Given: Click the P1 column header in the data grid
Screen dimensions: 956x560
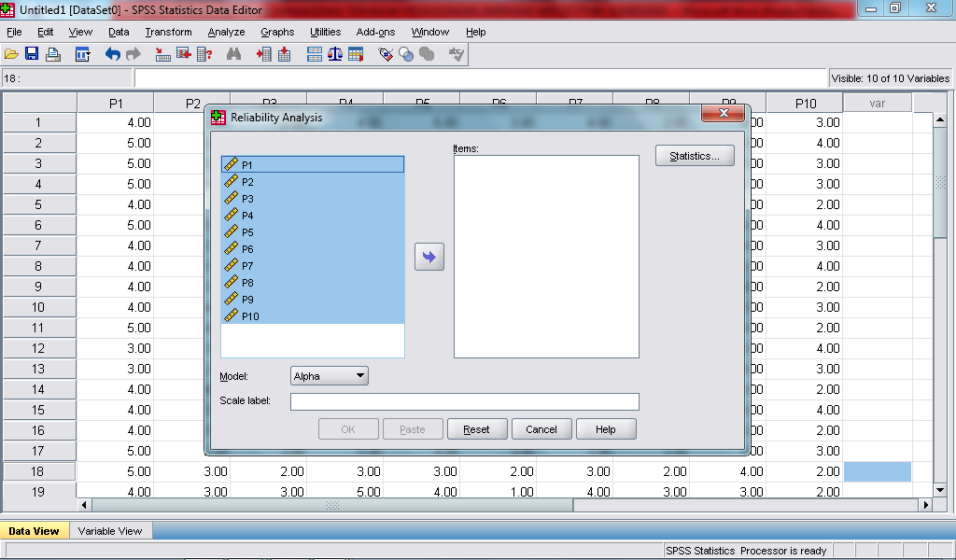Looking at the screenshot, I should tap(116, 104).
